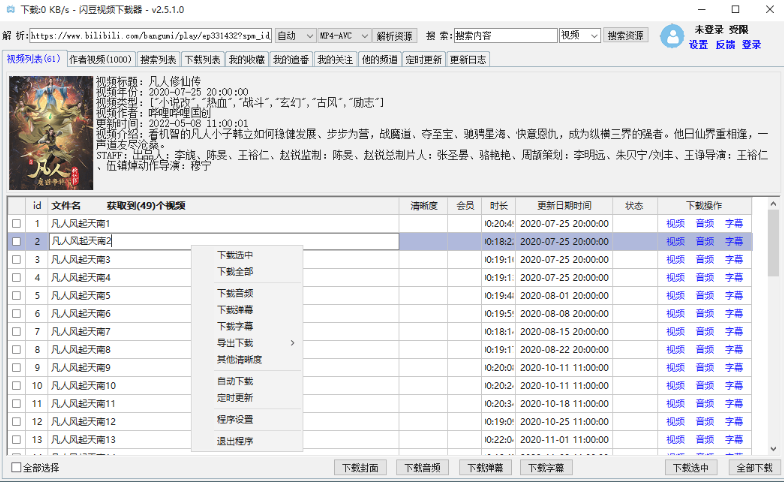Click 音频 link for 凡人风起天南3
Image resolution: width=784 pixels, height=484 pixels.
(x=705, y=260)
